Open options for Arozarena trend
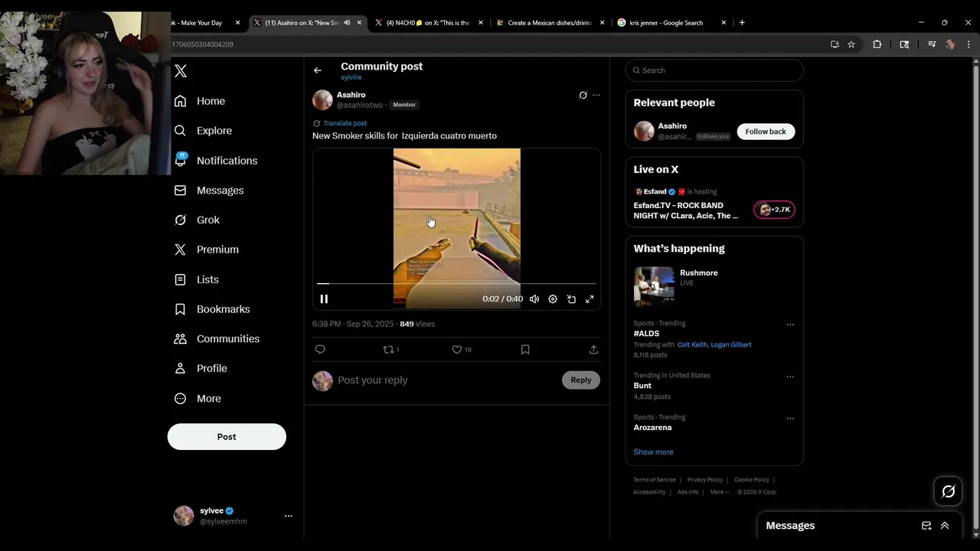Viewport: 980px width, 551px height. (790, 419)
